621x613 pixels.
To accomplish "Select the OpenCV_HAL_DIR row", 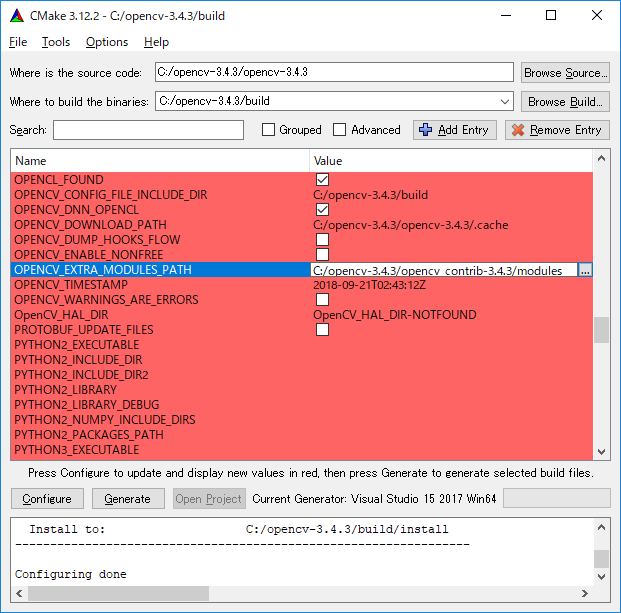I will pyautogui.click(x=301, y=315).
